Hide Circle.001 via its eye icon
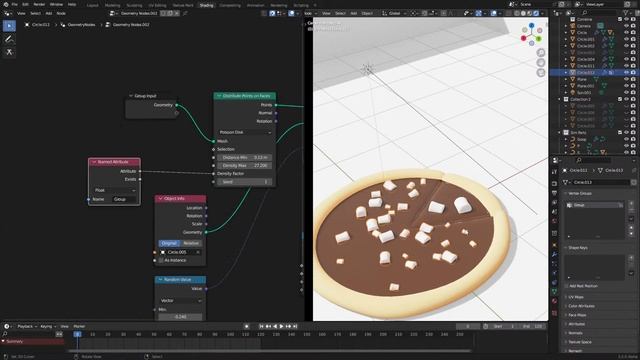 pyautogui.click(x=626, y=39)
